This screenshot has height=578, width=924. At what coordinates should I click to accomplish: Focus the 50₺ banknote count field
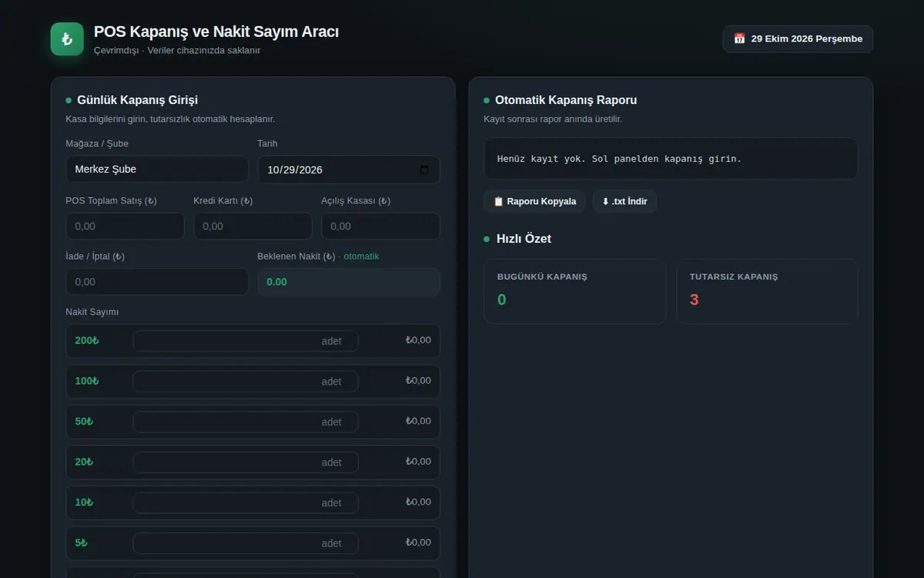(x=246, y=422)
